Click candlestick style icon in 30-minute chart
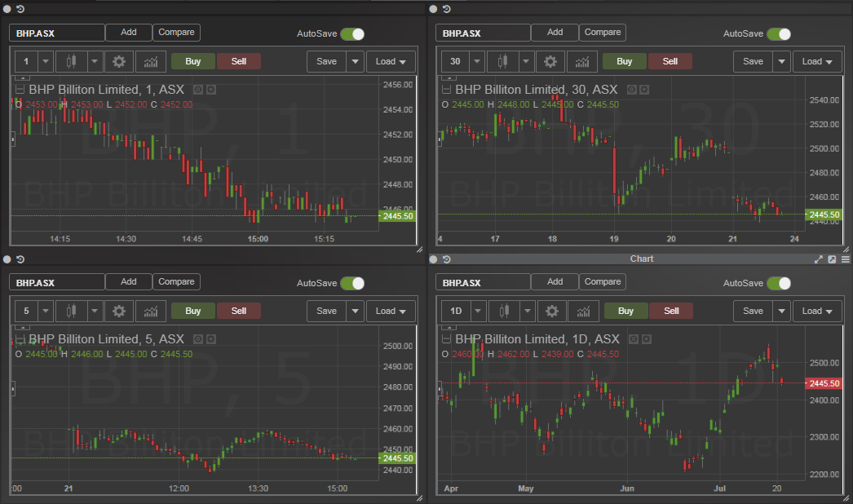The height and width of the screenshot is (504, 853). click(x=502, y=61)
